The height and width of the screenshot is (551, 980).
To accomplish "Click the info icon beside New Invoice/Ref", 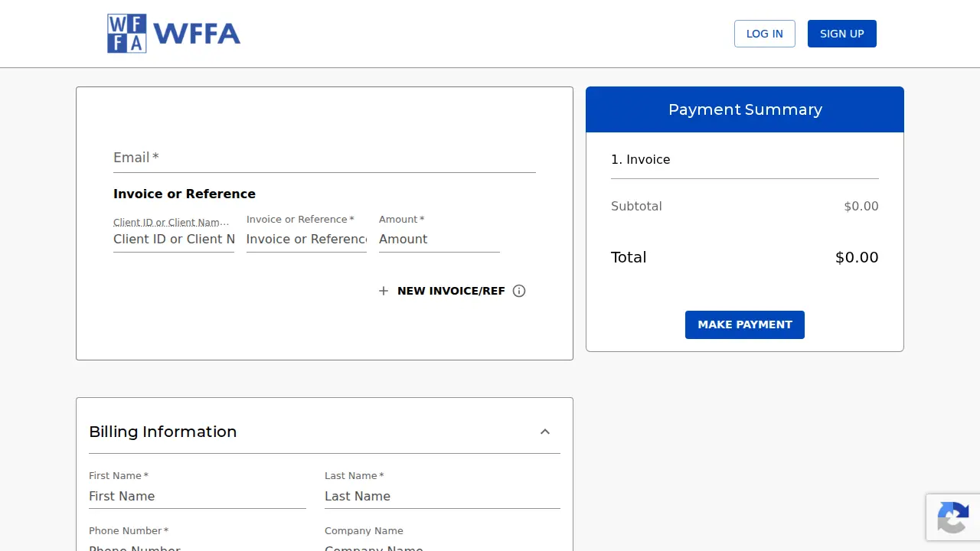I will coord(519,291).
